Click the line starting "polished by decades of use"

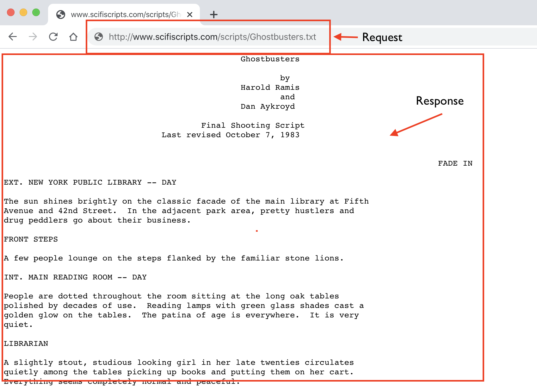[184, 306]
